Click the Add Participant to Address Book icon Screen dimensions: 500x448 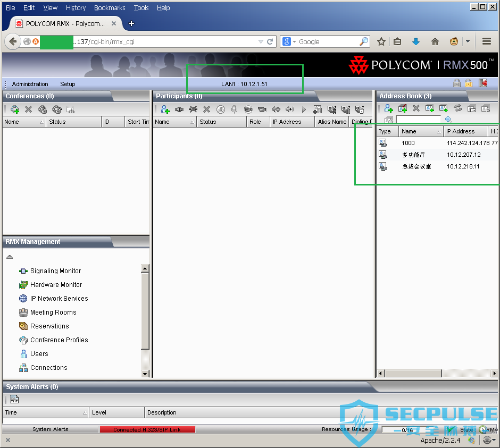(318, 109)
